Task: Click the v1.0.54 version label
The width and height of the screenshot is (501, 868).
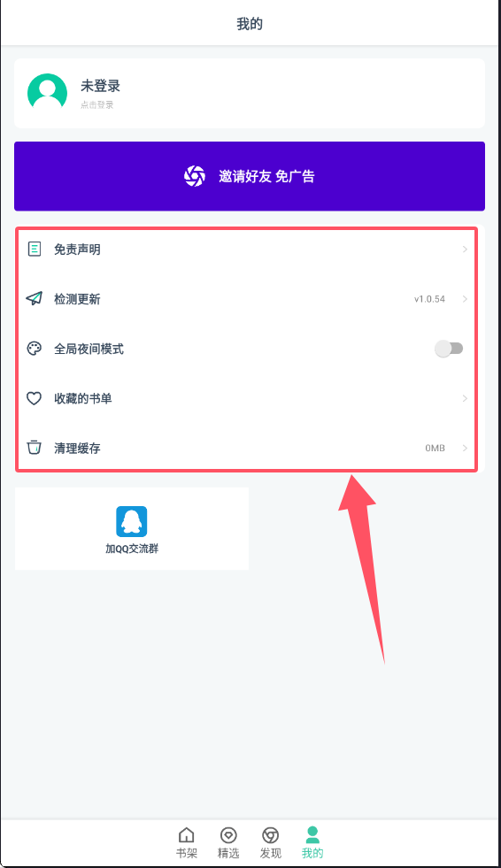Action: [429, 299]
